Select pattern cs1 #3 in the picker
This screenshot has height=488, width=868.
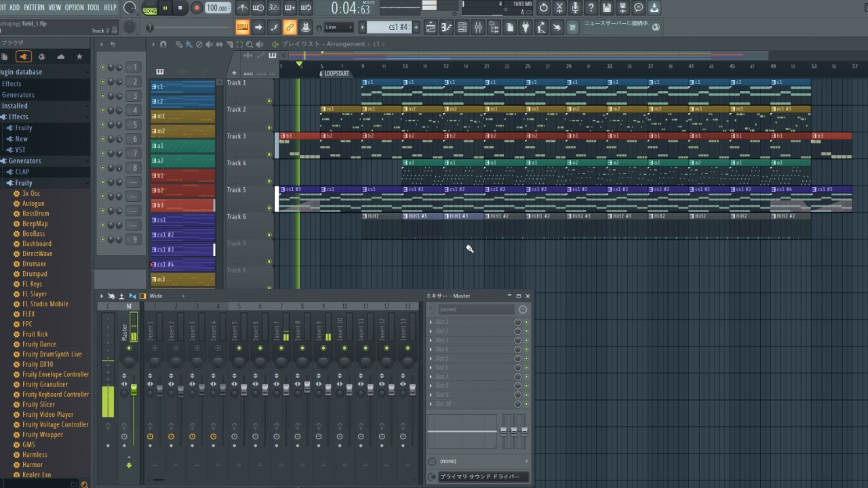[182, 249]
